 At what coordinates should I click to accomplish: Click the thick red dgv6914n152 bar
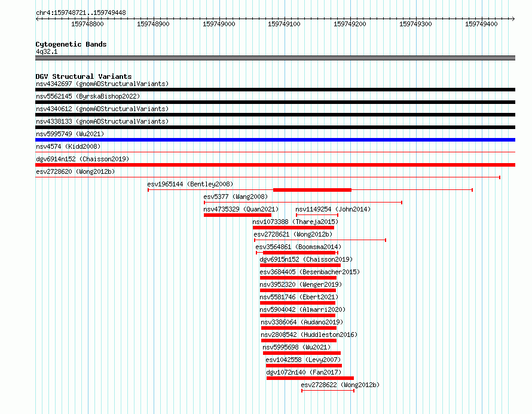275,165
